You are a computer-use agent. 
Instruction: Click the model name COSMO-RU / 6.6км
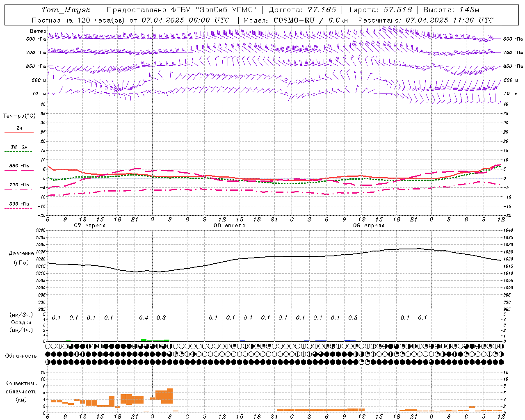pos(310,20)
